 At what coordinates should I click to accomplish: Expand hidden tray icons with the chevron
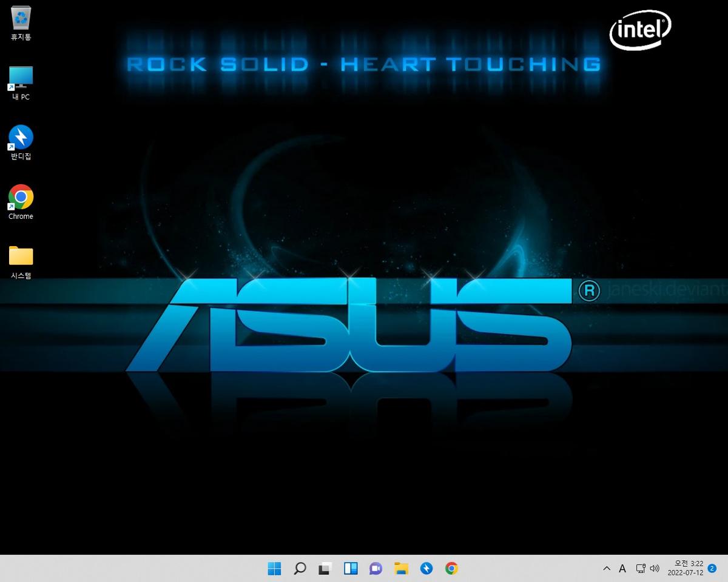pyautogui.click(x=607, y=569)
